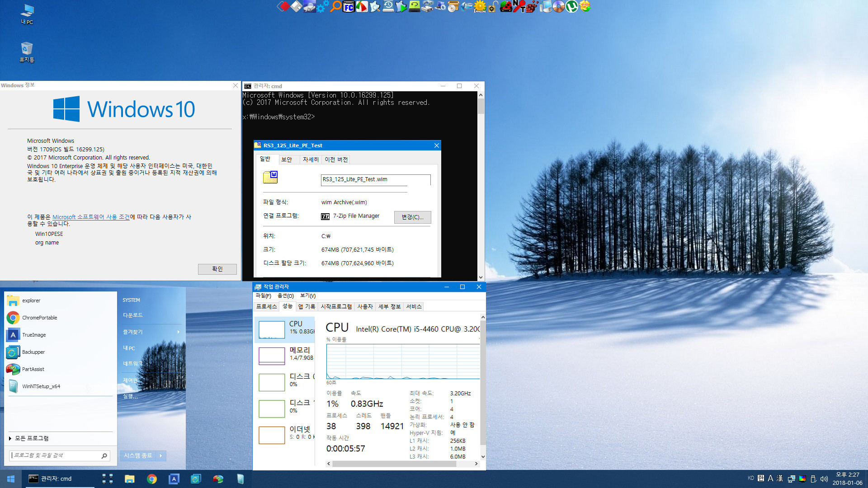Click the Windows Start button

11,479
